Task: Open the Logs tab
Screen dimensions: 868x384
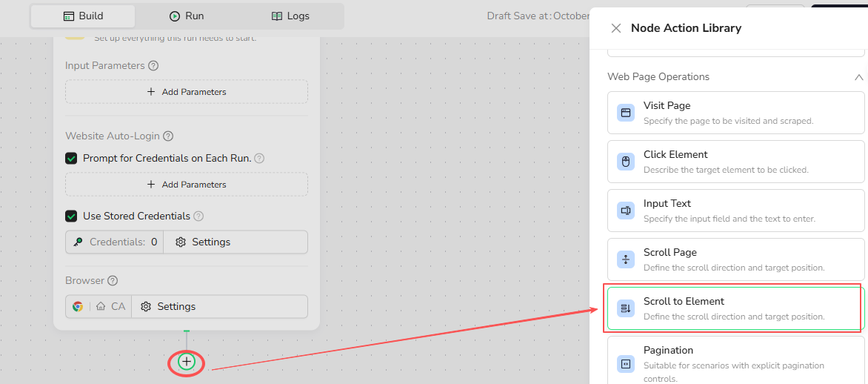Action: pos(290,16)
